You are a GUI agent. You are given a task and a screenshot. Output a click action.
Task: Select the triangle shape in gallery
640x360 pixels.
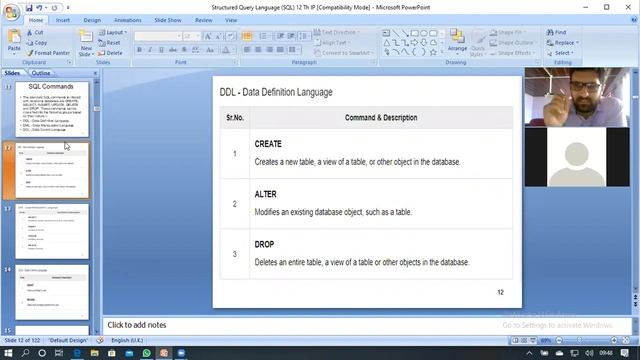386,42
